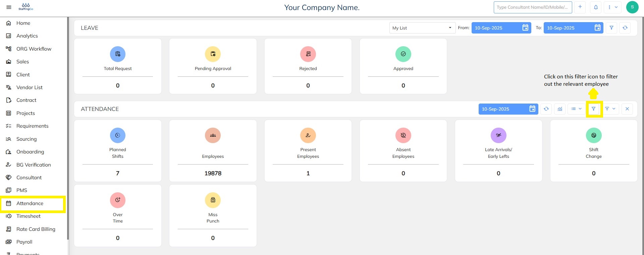The width and height of the screenshot is (644, 255).
Task: Refresh the Attendance section
Action: coord(546,109)
